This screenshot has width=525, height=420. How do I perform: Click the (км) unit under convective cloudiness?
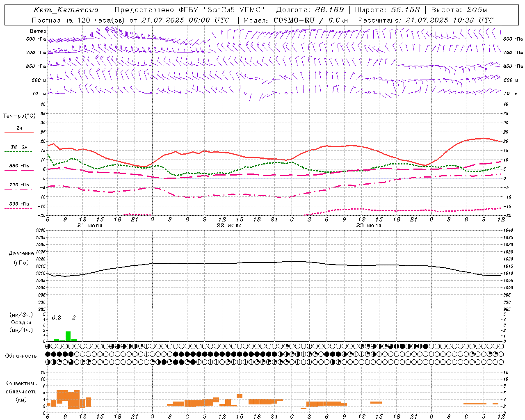tap(21, 399)
